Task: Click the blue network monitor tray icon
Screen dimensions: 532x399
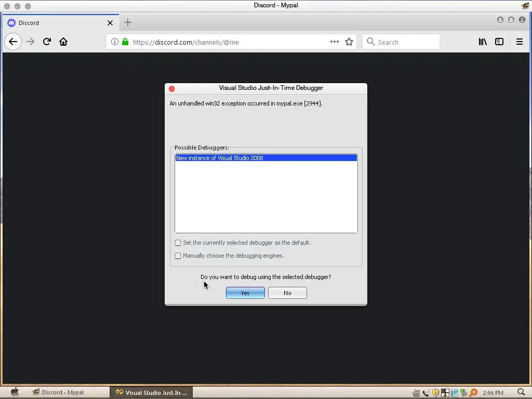Action: (x=455, y=393)
